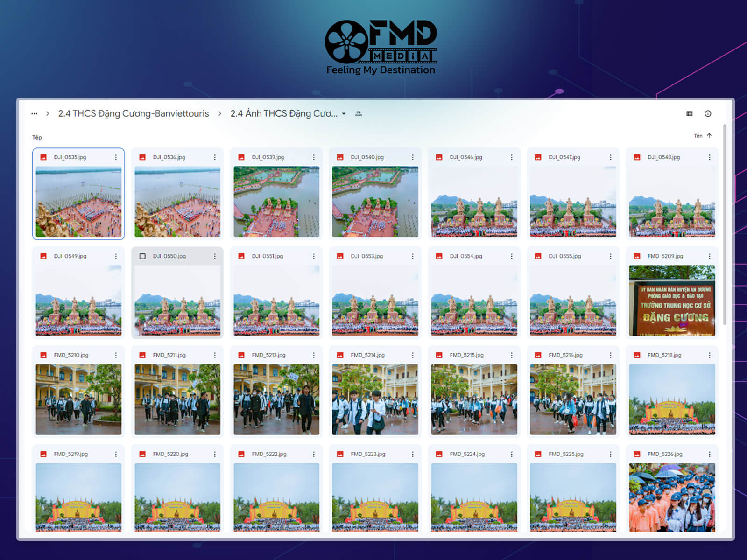This screenshot has height=560, width=747.
Task: Open the three-dot menu for DJI_0546.jpg
Action: click(511, 157)
